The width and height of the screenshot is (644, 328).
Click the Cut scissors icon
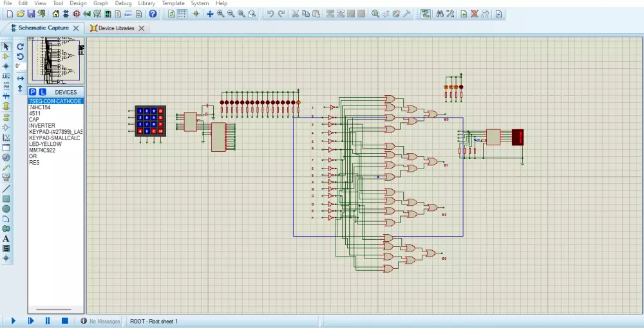coord(295,14)
